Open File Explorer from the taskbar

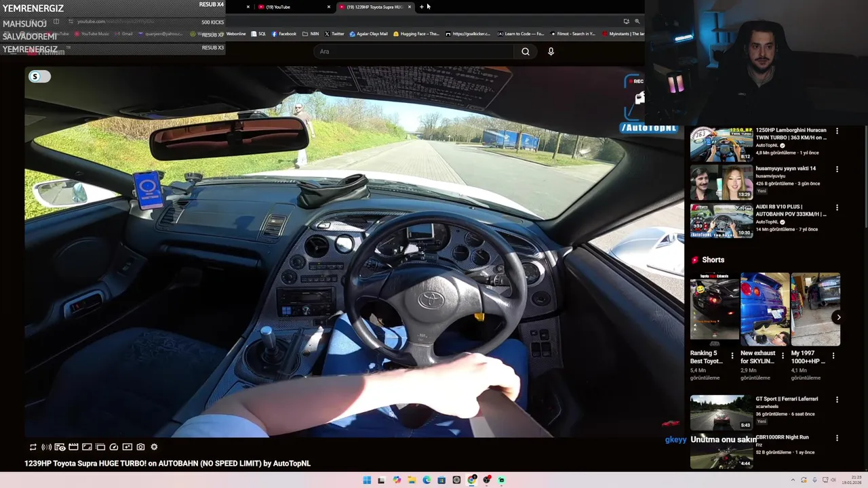412,480
